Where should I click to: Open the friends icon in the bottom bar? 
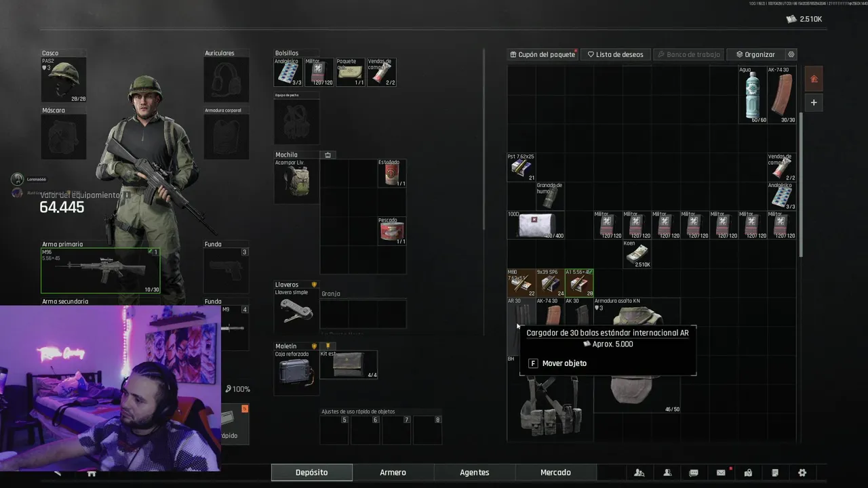[667, 472]
